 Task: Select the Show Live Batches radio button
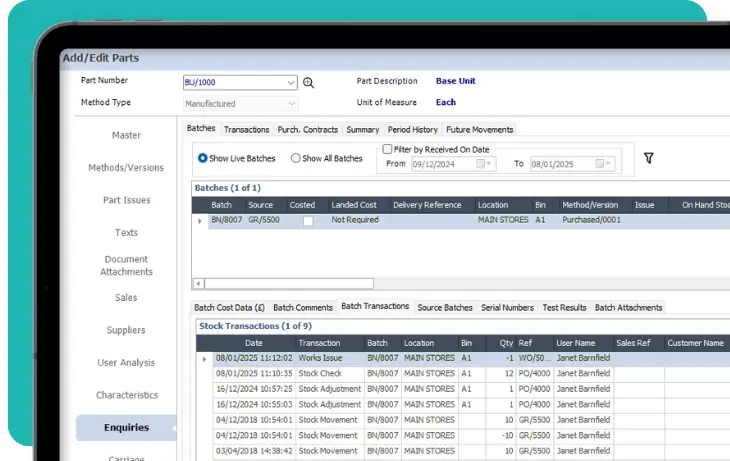point(203,158)
